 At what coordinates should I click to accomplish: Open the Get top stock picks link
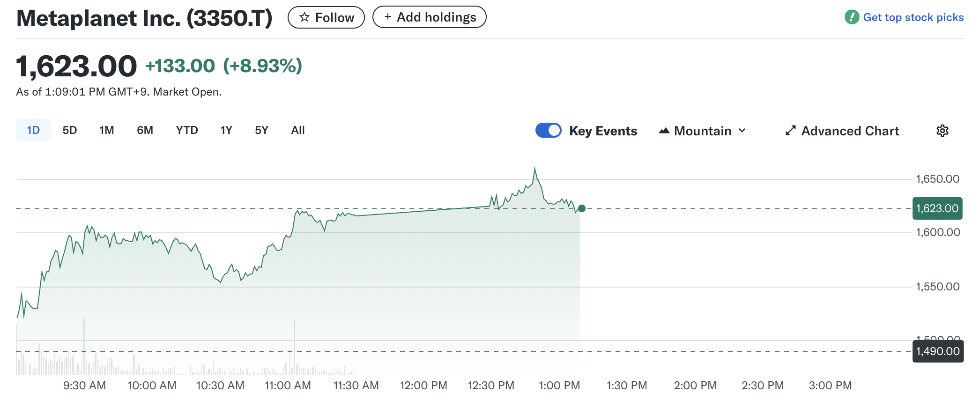click(913, 17)
